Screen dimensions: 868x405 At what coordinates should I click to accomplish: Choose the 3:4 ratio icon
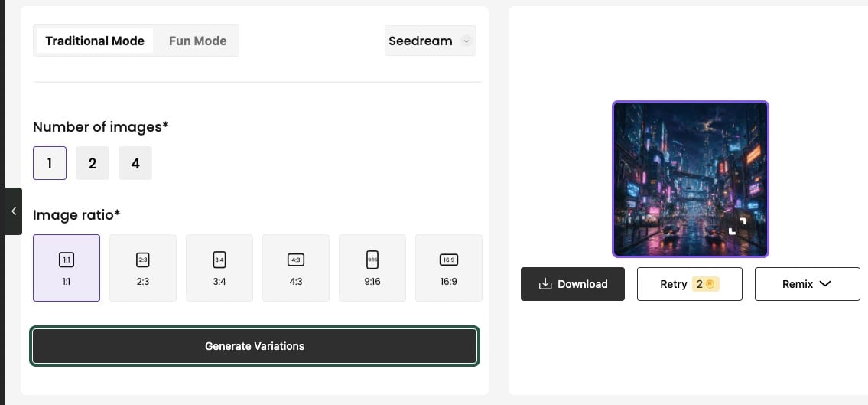coord(219,260)
